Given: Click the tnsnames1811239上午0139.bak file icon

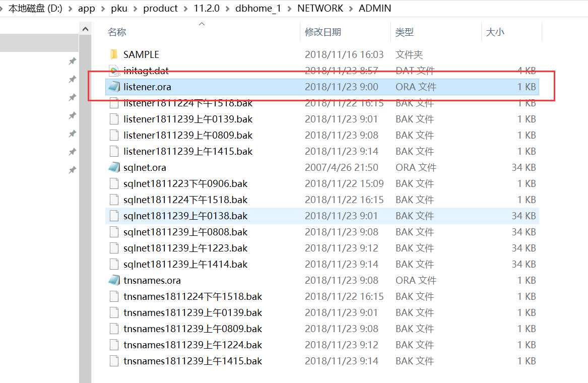Looking at the screenshot, I should pos(114,313).
